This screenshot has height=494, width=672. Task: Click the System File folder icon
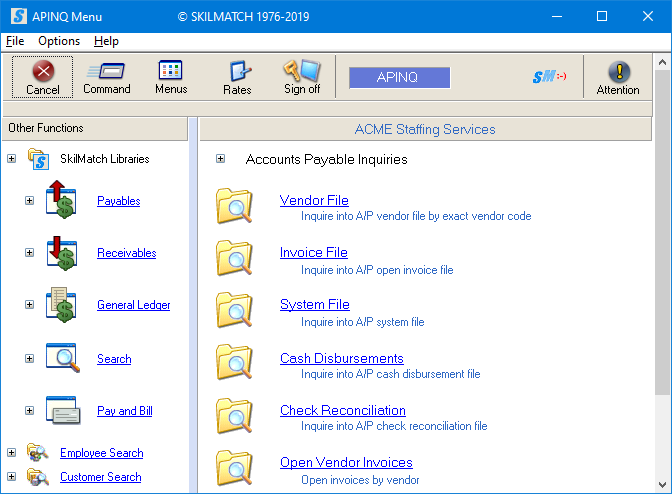(x=234, y=310)
